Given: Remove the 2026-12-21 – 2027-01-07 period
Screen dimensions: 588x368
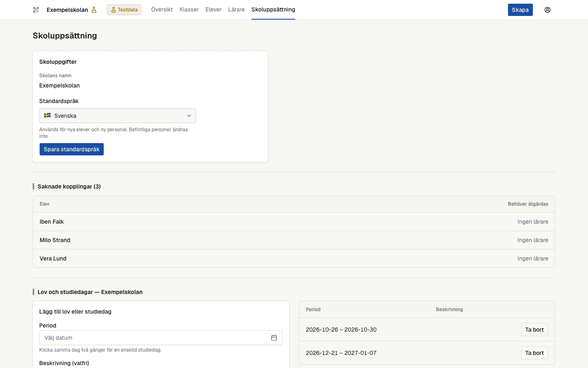Looking at the screenshot, I should [x=535, y=353].
